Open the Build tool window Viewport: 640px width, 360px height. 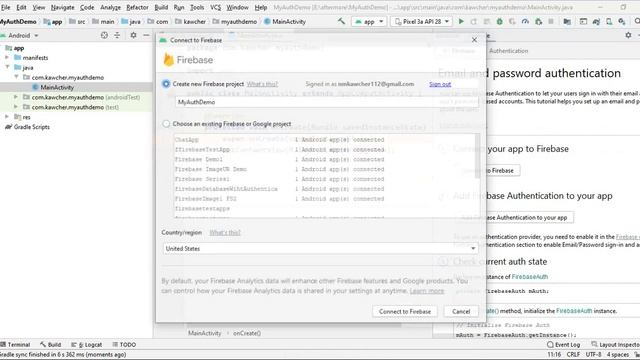coord(51,344)
